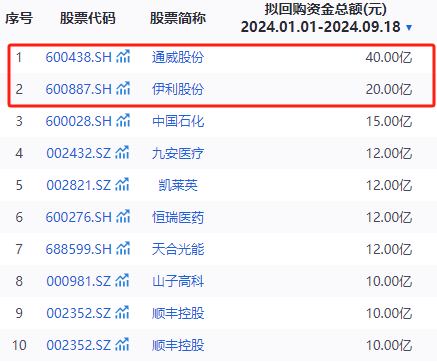The image size is (437, 362).
Task: Open 恒瑞医药 stock name link
Action: click(x=178, y=217)
